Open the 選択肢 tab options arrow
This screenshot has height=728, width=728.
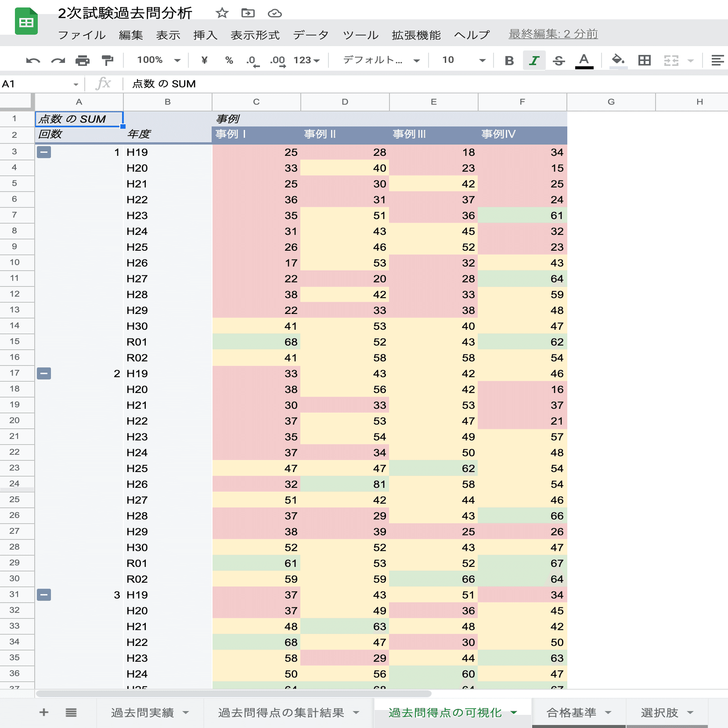[690, 713]
